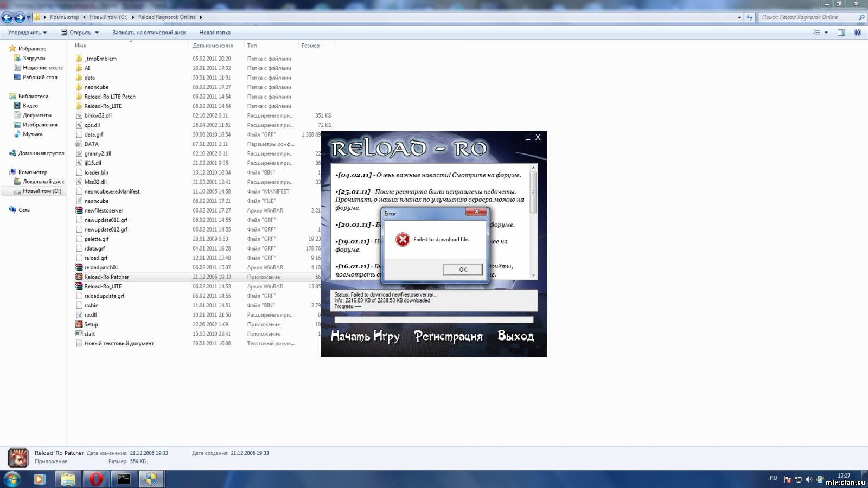Select Загрузки in the navigation pane
868x488 pixels.
34,58
